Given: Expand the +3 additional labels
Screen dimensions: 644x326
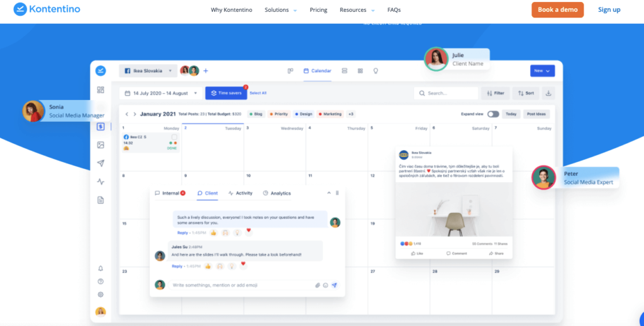Looking at the screenshot, I should 351,114.
